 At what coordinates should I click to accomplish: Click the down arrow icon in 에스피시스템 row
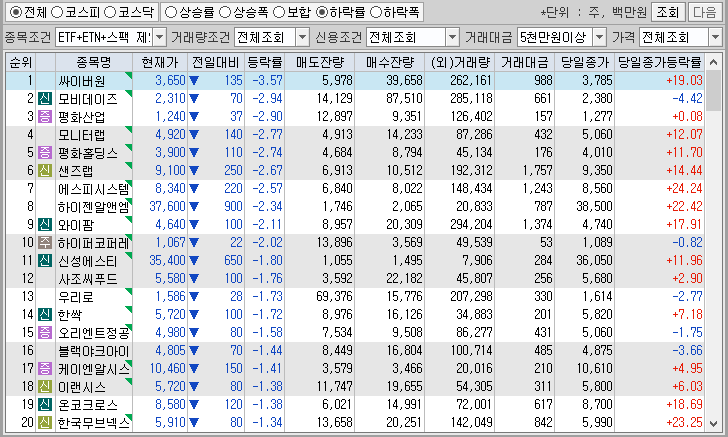point(194,189)
